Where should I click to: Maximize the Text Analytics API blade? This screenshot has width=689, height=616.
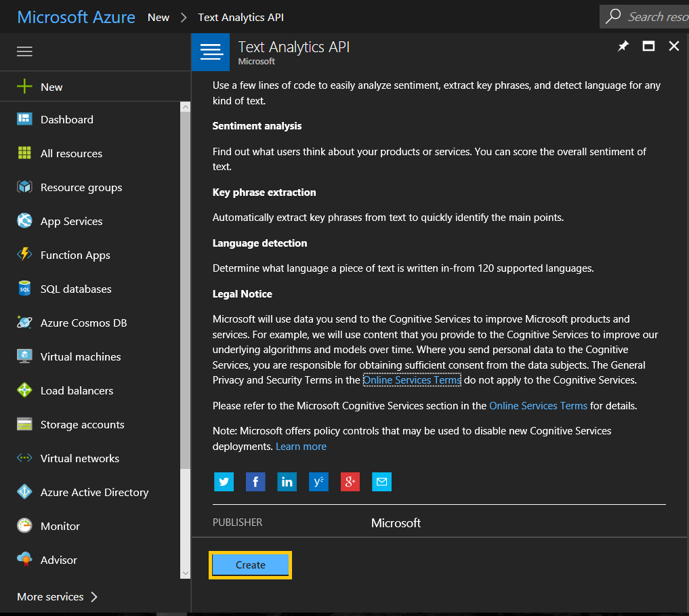(x=648, y=46)
